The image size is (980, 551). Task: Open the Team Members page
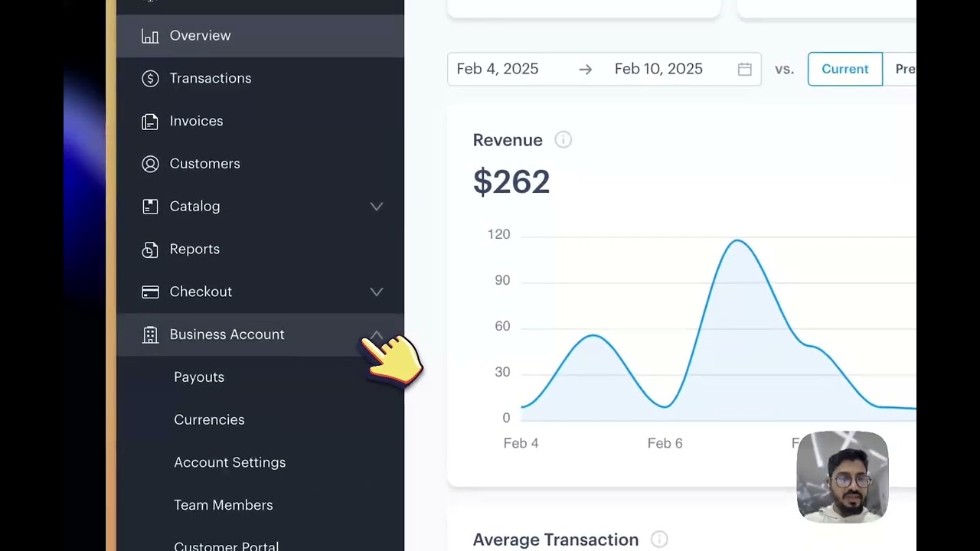[223, 505]
